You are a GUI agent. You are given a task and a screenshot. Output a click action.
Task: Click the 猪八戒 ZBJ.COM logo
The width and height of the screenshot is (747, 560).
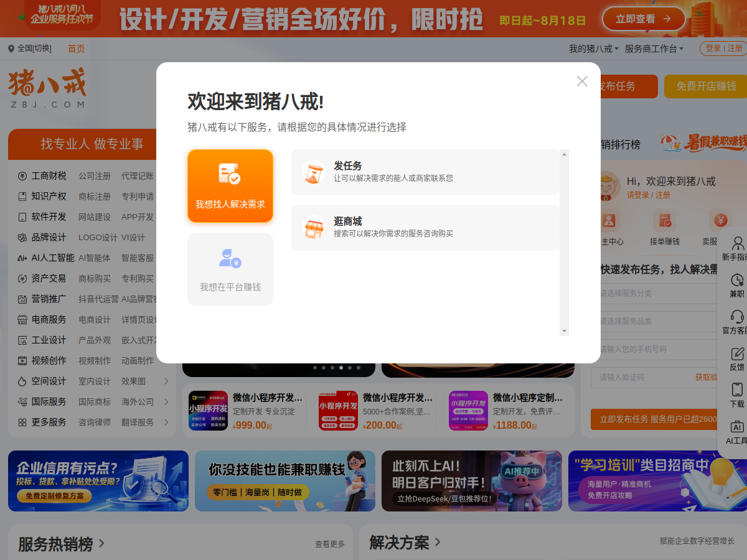click(47, 88)
